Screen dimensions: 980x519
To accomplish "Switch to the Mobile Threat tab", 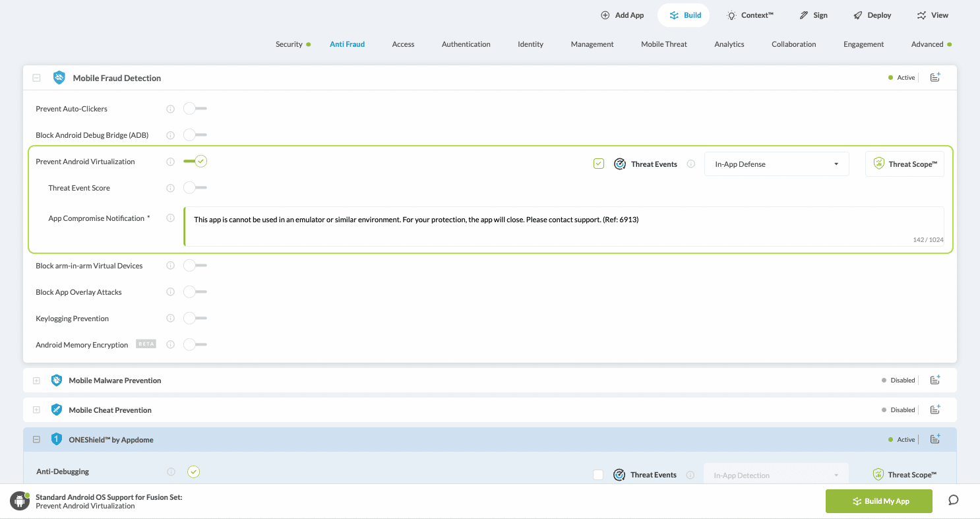I will 663,44.
